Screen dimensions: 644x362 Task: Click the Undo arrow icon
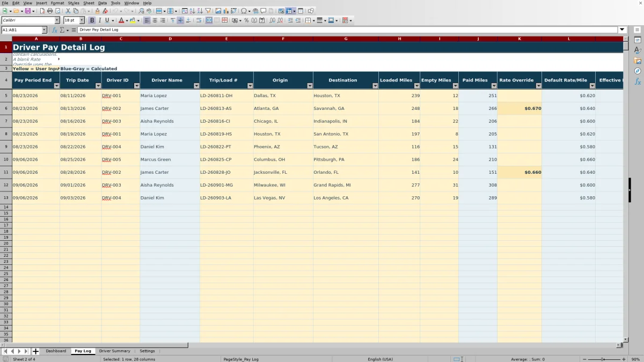tap(115, 11)
